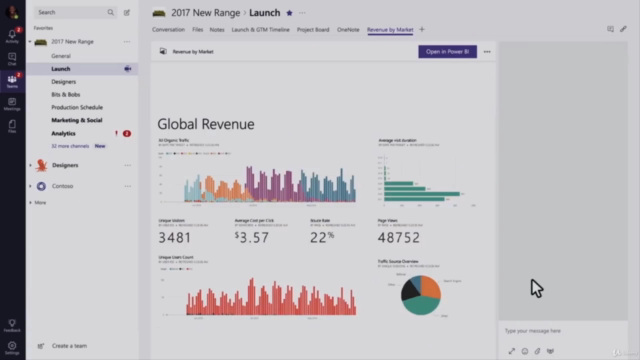
Task: Switch to the Conversation tab
Action: tap(168, 29)
